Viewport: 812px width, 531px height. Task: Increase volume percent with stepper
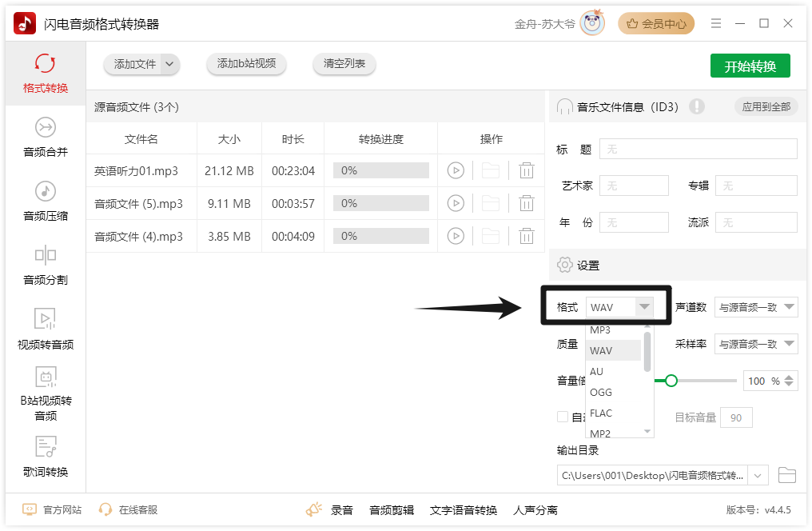pos(789,377)
